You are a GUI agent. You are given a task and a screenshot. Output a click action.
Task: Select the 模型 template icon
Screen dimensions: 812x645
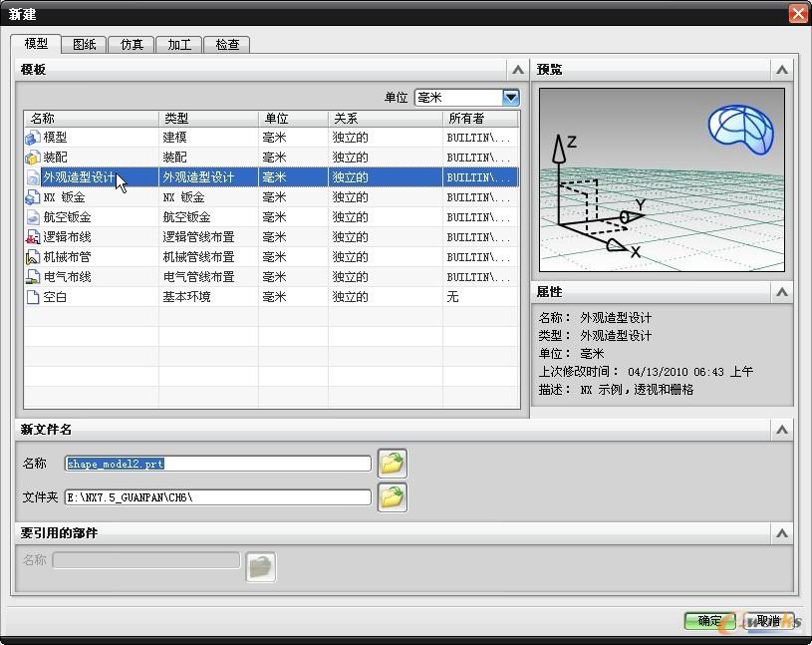click(x=32, y=138)
